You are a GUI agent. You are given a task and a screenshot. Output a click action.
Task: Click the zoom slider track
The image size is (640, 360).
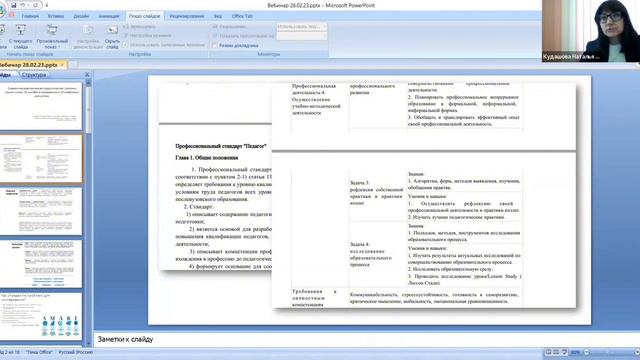click(x=611, y=352)
